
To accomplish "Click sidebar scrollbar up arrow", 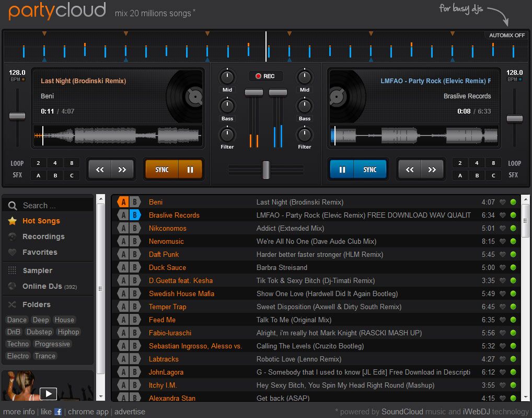I will (101, 198).
